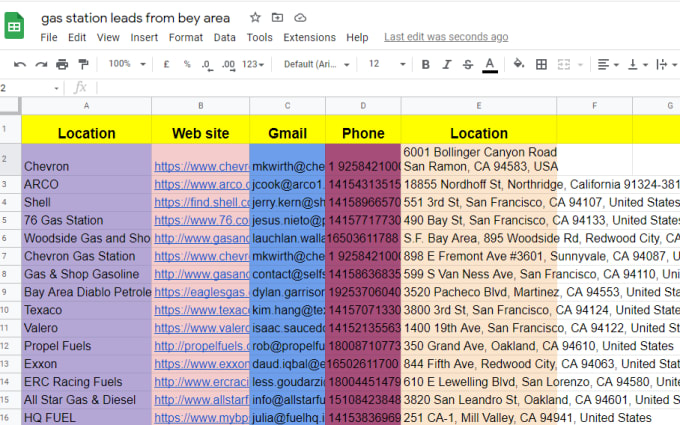Select the 'ERC Racing Fuels' cell
Viewport: 680px width, 425px height.
pos(86,382)
